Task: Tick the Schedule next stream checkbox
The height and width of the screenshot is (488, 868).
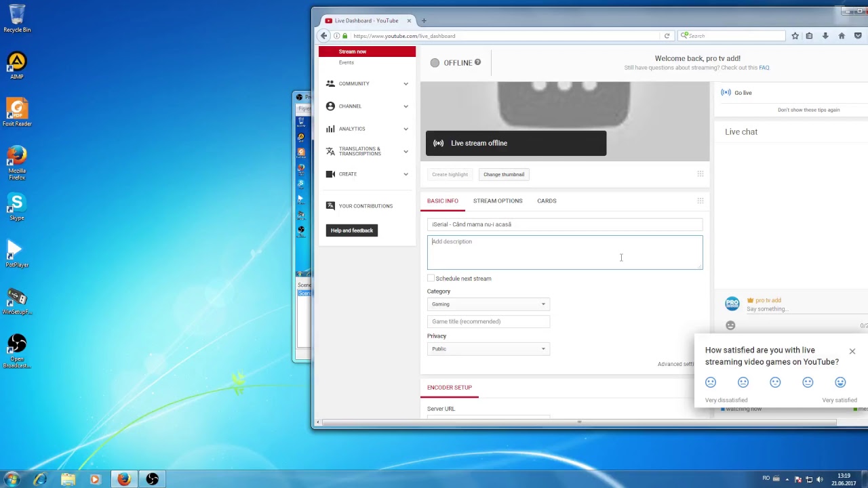Action: click(x=431, y=279)
